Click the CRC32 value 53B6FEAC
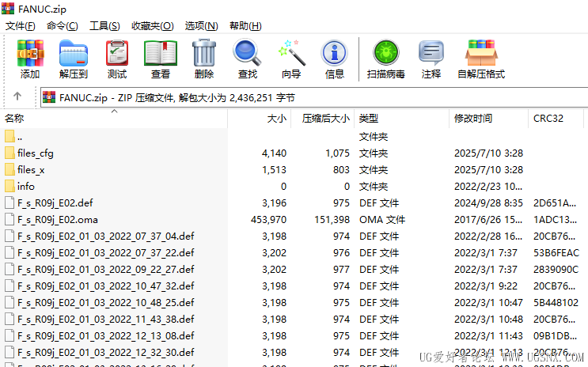This screenshot has width=588, height=367. (556, 252)
